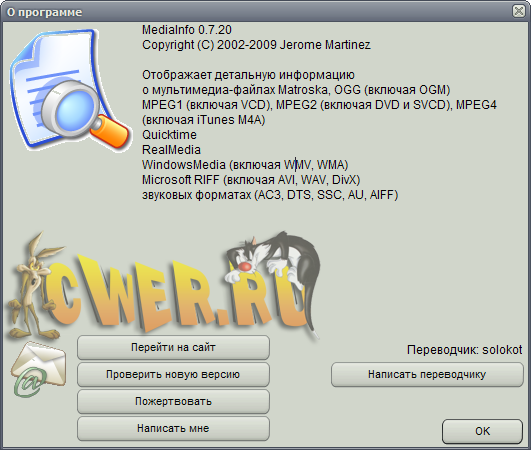The width and height of the screenshot is (531, 450).
Task: Click the MediaInfo 0.7.20 version text
Action: pyautogui.click(x=187, y=30)
